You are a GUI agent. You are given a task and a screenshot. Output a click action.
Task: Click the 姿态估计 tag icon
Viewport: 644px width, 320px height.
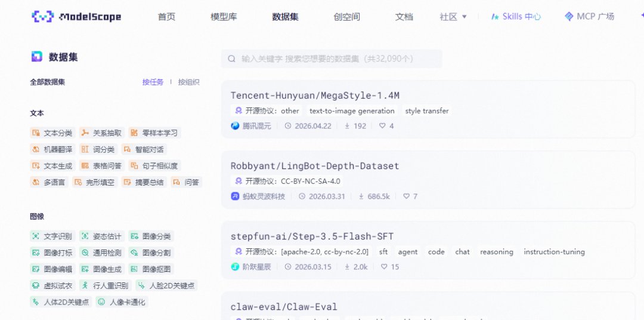click(85, 236)
